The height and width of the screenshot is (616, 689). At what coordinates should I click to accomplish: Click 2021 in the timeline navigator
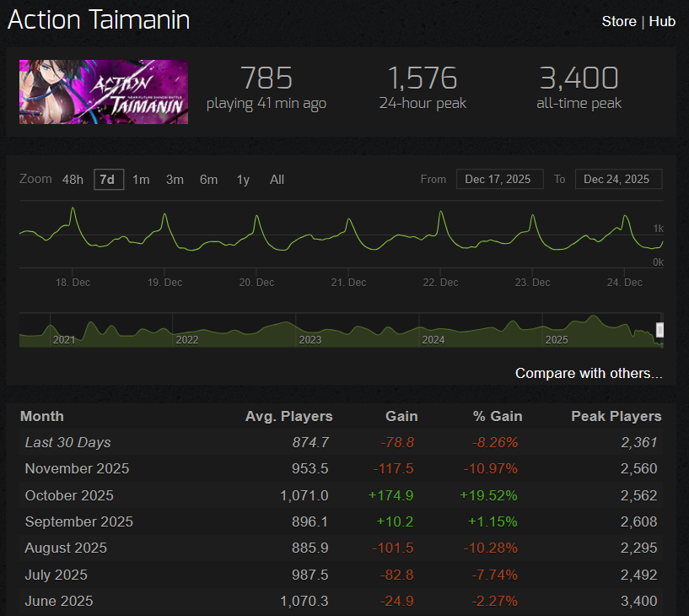point(64,339)
